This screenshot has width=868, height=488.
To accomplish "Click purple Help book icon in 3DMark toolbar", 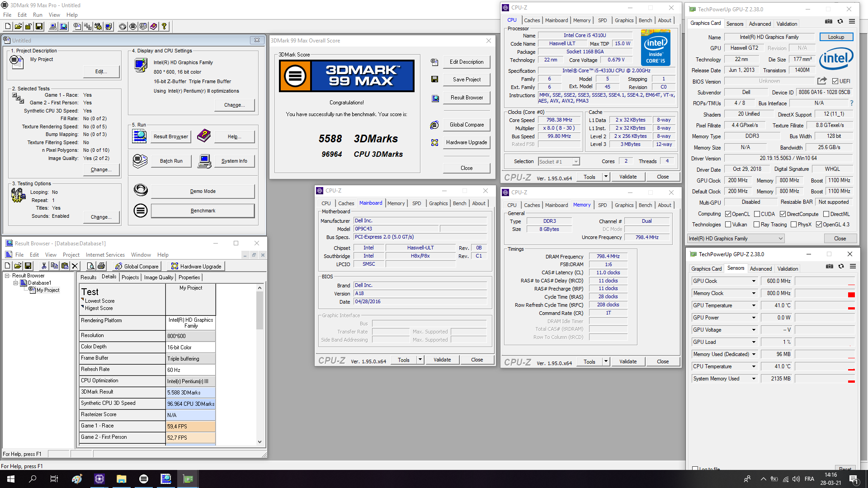I will [154, 26].
